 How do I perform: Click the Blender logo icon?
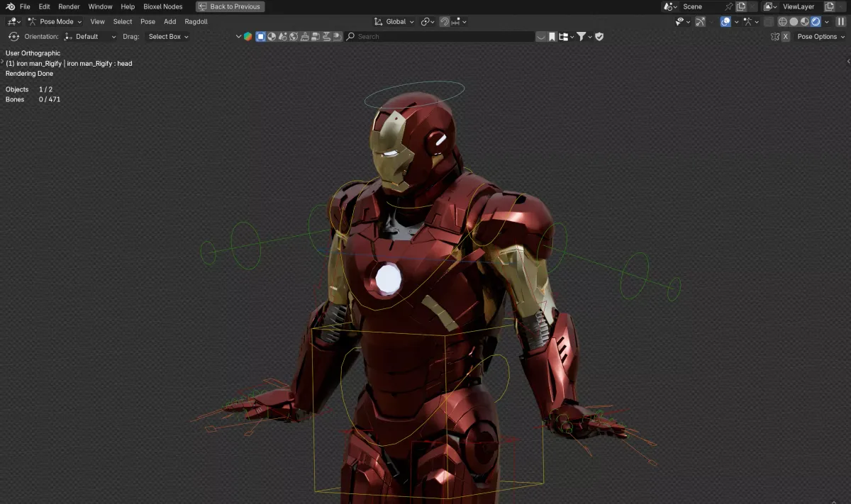coord(10,6)
